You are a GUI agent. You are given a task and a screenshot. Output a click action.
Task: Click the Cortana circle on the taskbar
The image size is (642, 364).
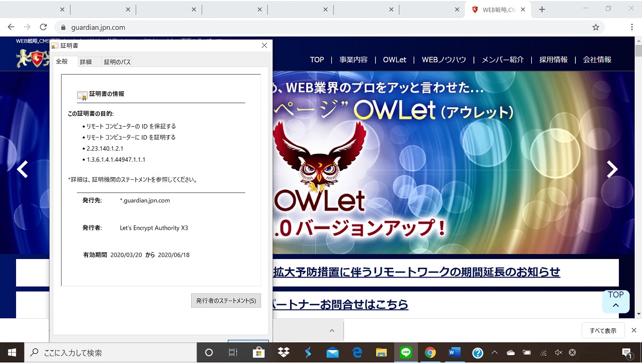coord(209,353)
